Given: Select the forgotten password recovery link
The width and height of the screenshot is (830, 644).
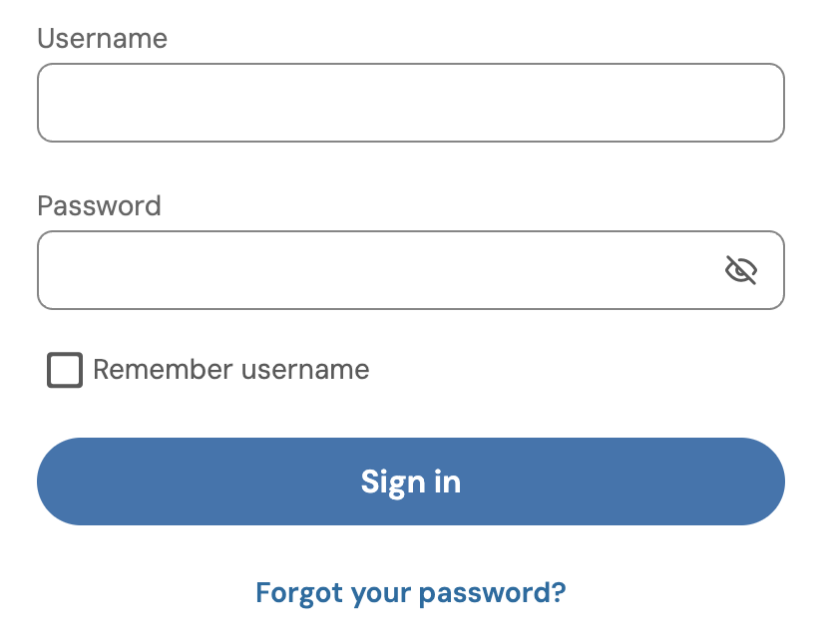Looking at the screenshot, I should [x=410, y=593].
